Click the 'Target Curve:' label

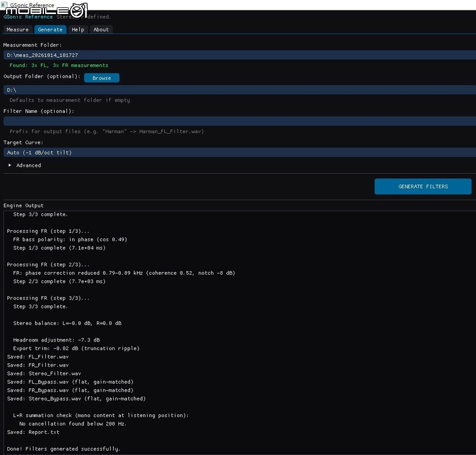click(x=23, y=142)
